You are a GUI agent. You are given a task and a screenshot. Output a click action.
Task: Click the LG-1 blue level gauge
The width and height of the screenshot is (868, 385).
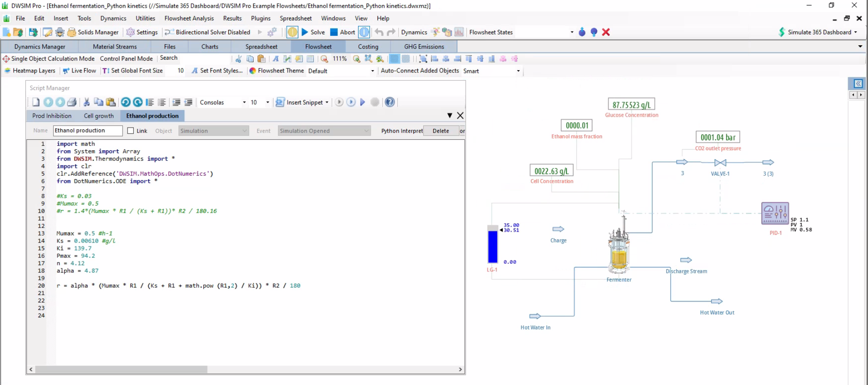(493, 244)
